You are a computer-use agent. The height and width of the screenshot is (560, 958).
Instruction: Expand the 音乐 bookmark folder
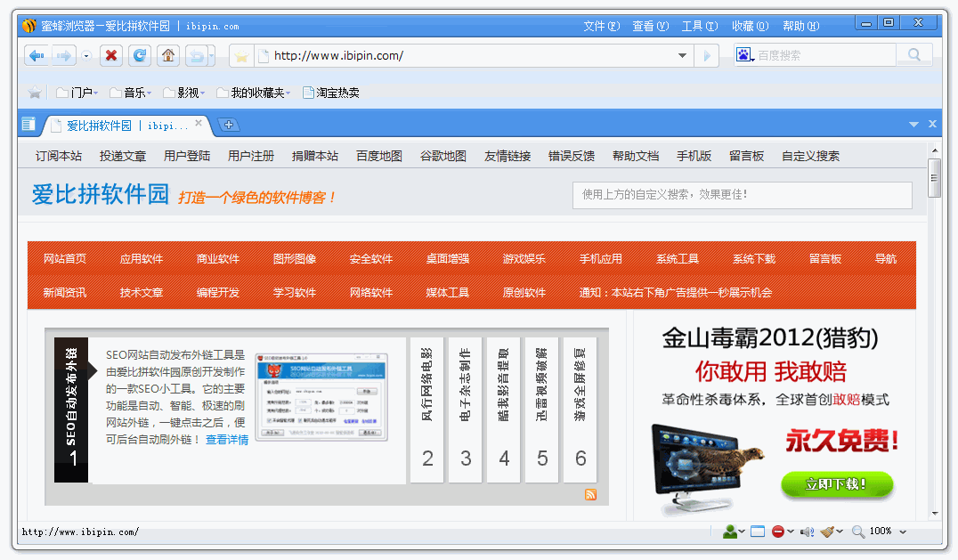click(x=130, y=93)
